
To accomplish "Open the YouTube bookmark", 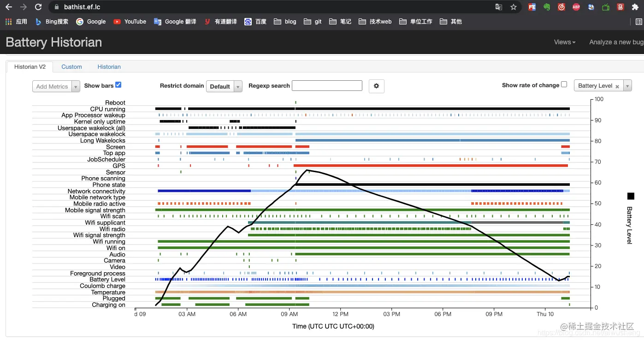I will [130, 22].
